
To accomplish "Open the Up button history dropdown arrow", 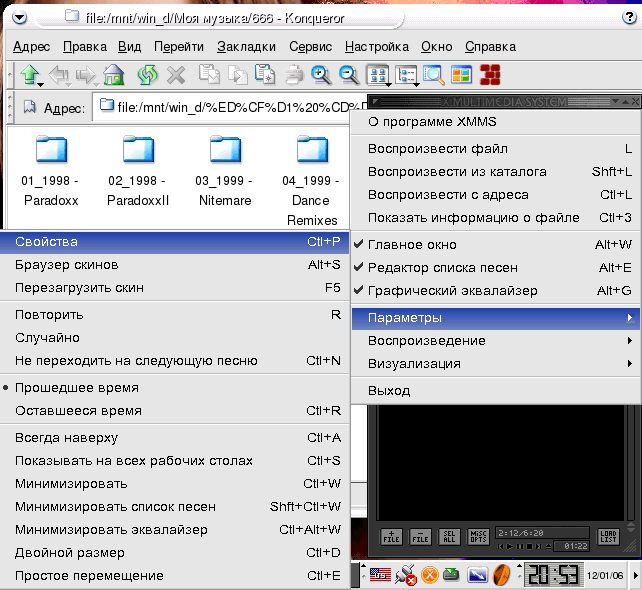I will pos(41,85).
